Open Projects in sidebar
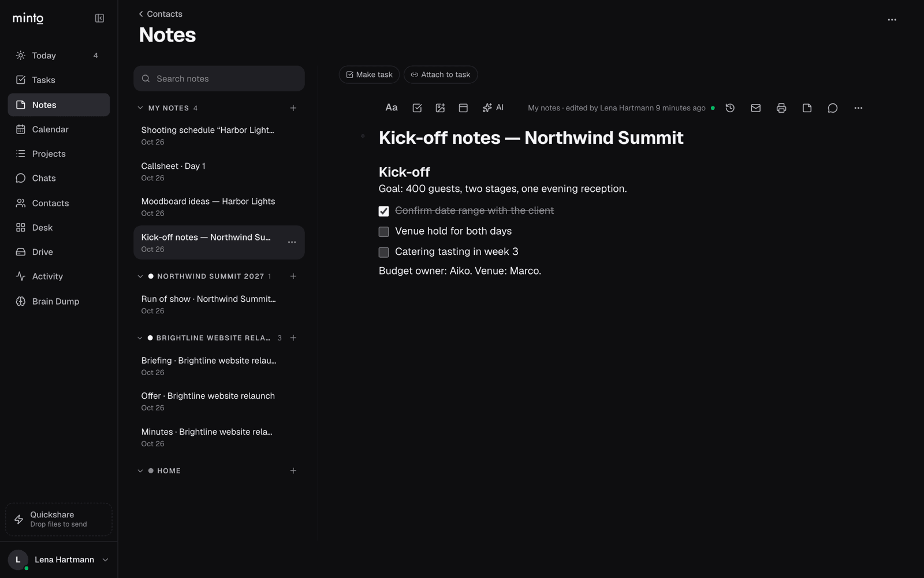The image size is (924, 578). click(58, 154)
